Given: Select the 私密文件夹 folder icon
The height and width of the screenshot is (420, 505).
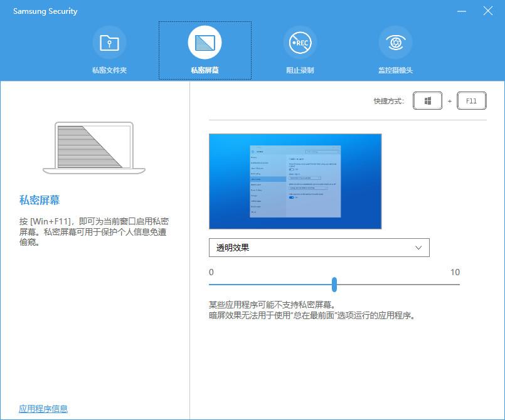Looking at the screenshot, I should point(109,42).
